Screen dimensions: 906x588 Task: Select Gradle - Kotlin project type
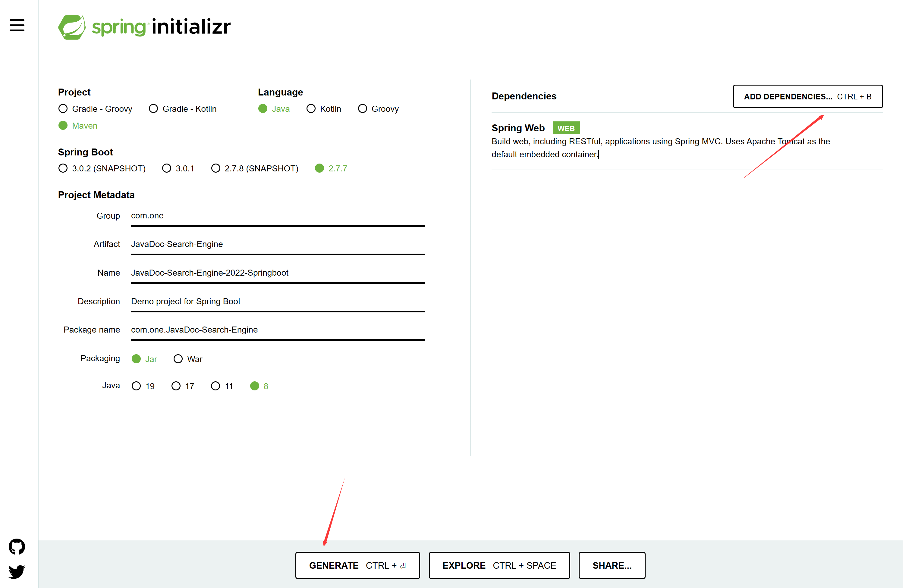point(183,109)
